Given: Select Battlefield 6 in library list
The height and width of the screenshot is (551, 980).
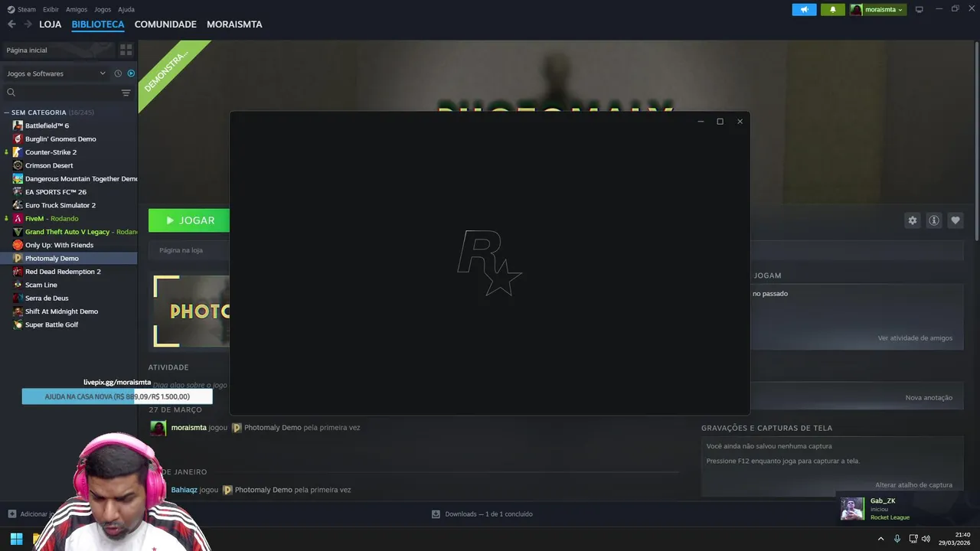Looking at the screenshot, I should (x=69, y=126).
